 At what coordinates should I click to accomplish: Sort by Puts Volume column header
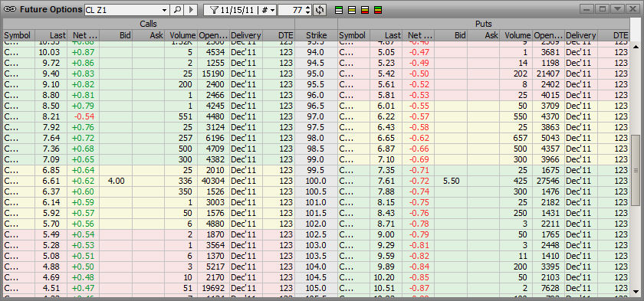click(x=516, y=36)
